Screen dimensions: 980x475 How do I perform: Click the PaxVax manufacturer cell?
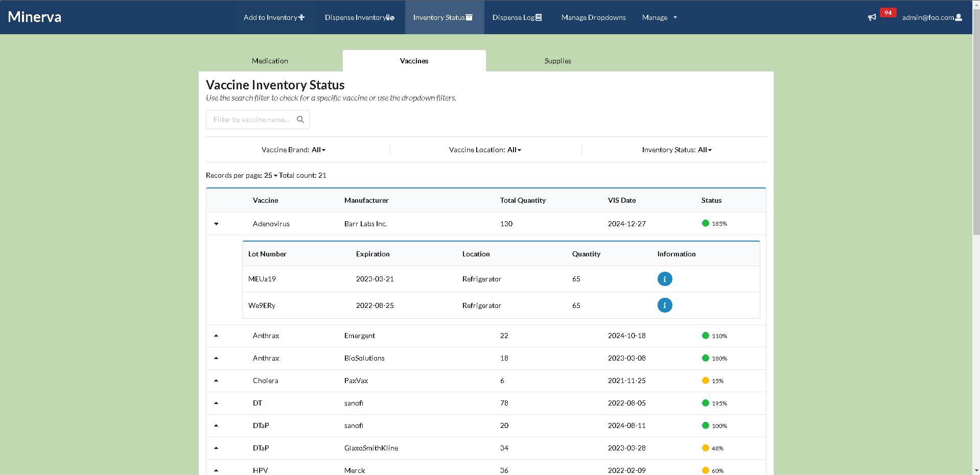(356, 381)
